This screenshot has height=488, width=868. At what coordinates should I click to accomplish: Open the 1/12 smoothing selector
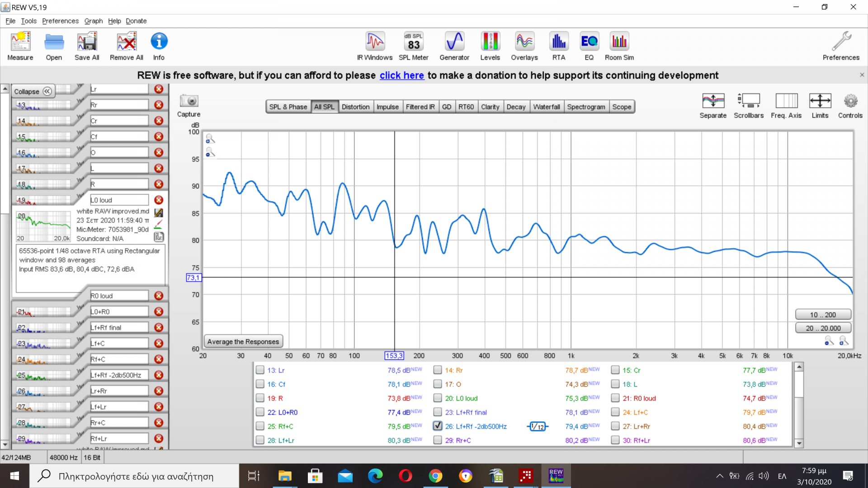[537, 427]
